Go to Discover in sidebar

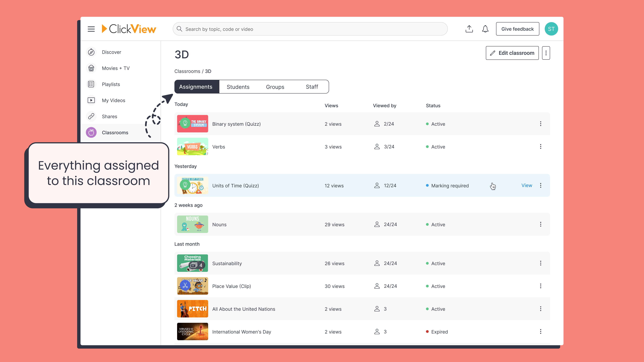pyautogui.click(x=111, y=52)
